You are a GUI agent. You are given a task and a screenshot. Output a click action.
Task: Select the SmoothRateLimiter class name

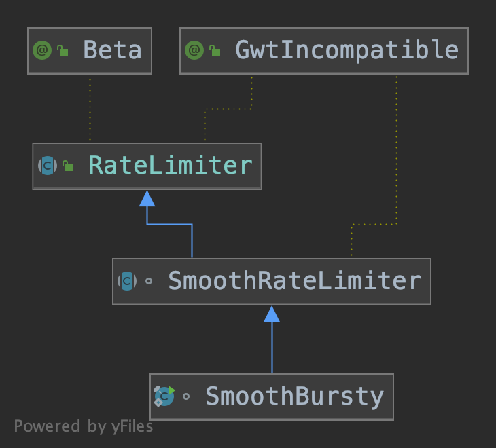pyautogui.click(x=294, y=281)
